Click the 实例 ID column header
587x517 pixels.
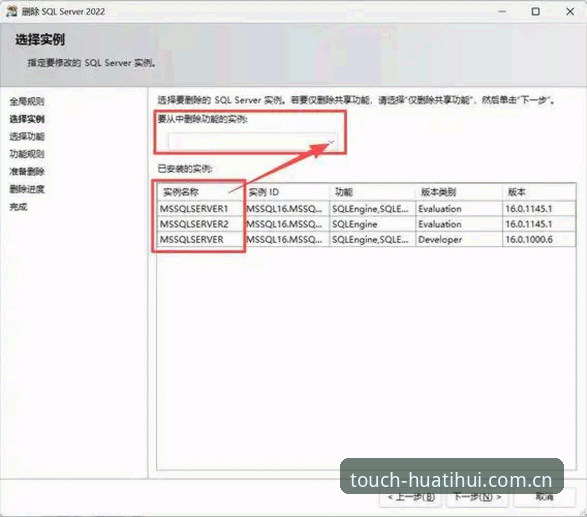(287, 192)
